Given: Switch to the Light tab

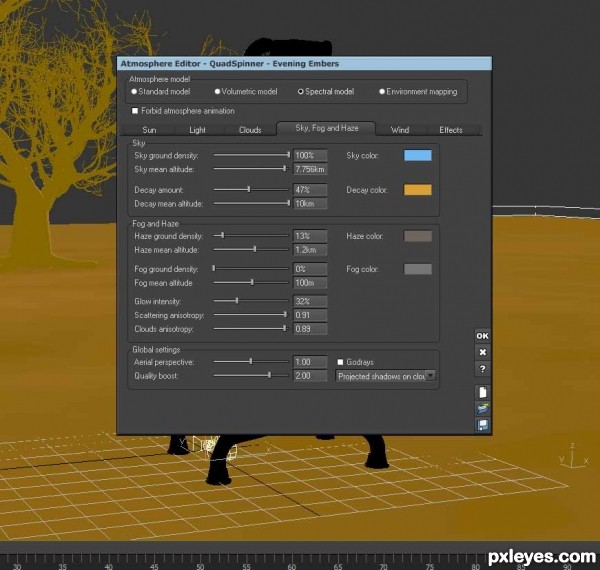Looking at the screenshot, I should [197, 130].
